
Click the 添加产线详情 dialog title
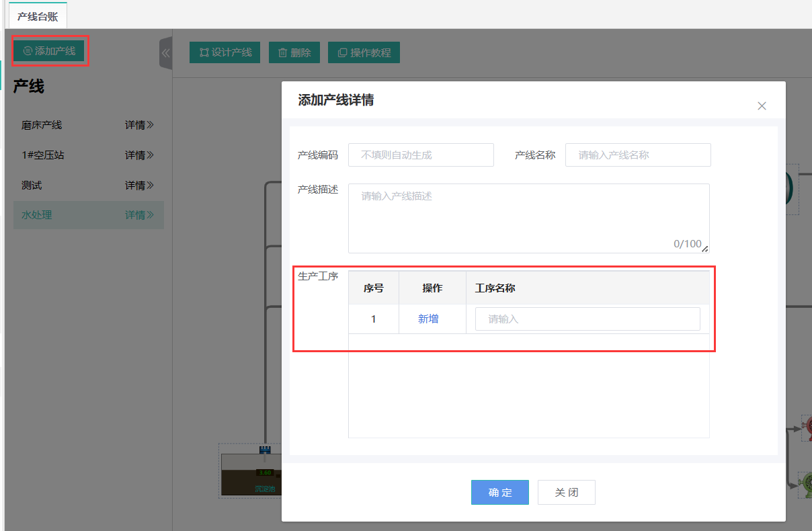coord(336,100)
